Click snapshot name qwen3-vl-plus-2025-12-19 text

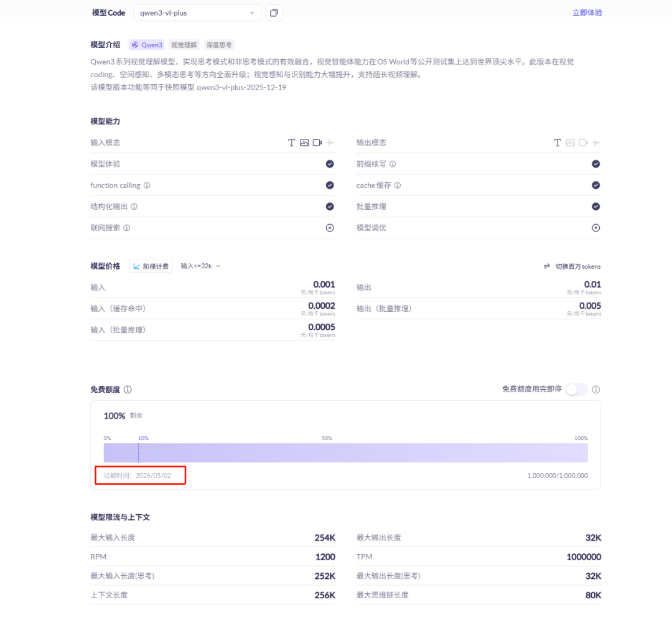(x=241, y=88)
